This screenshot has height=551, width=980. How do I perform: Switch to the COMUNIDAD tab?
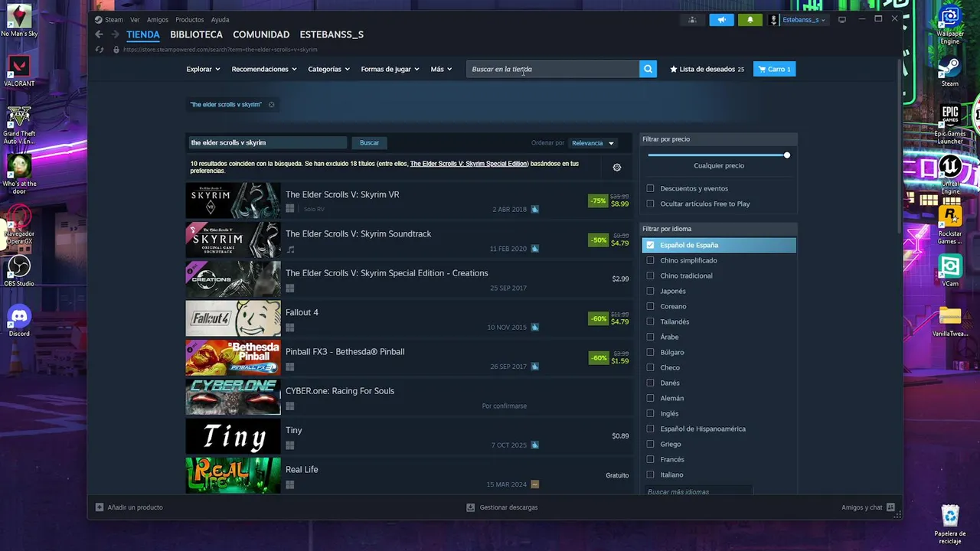(261, 34)
